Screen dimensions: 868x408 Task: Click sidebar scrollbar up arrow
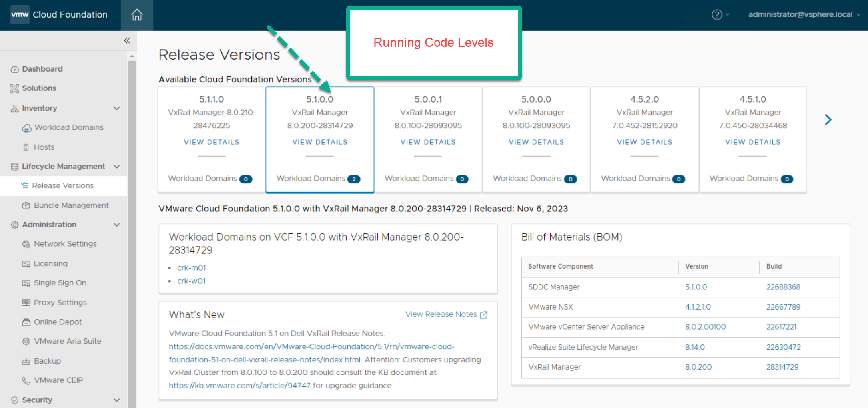click(x=132, y=57)
